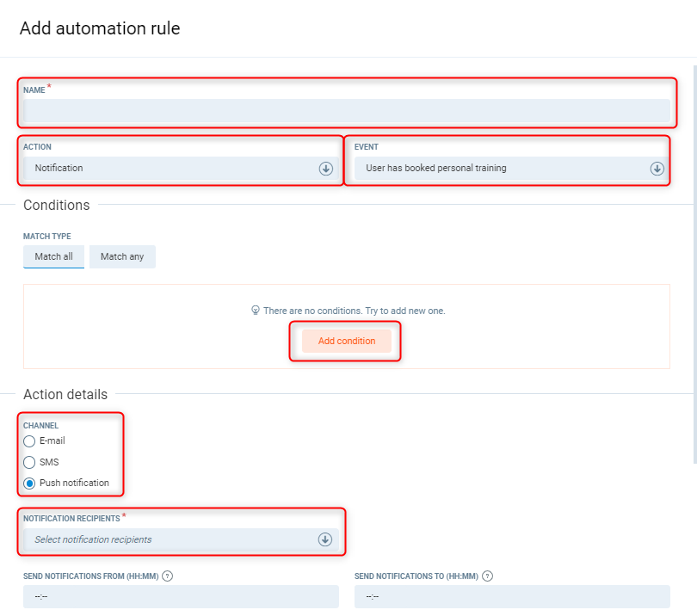This screenshot has width=697, height=616.
Task: Click the Send Notifications To time field
Action: [512, 596]
